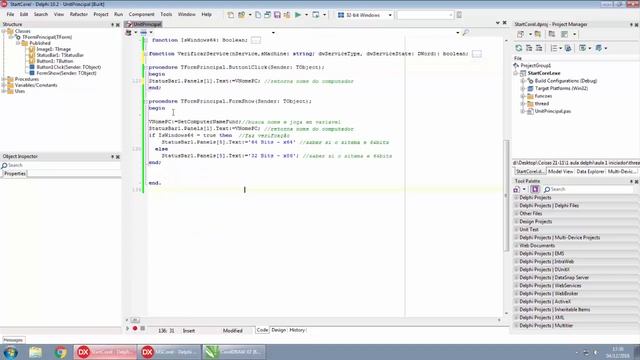Open CorelDRAW from the taskbar
640x360 pixels.
(234, 352)
